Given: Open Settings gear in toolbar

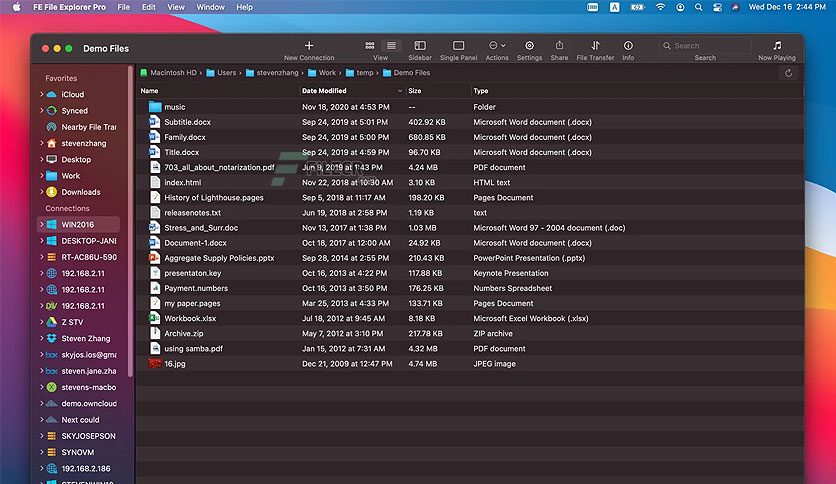Looking at the screenshot, I should point(529,46).
